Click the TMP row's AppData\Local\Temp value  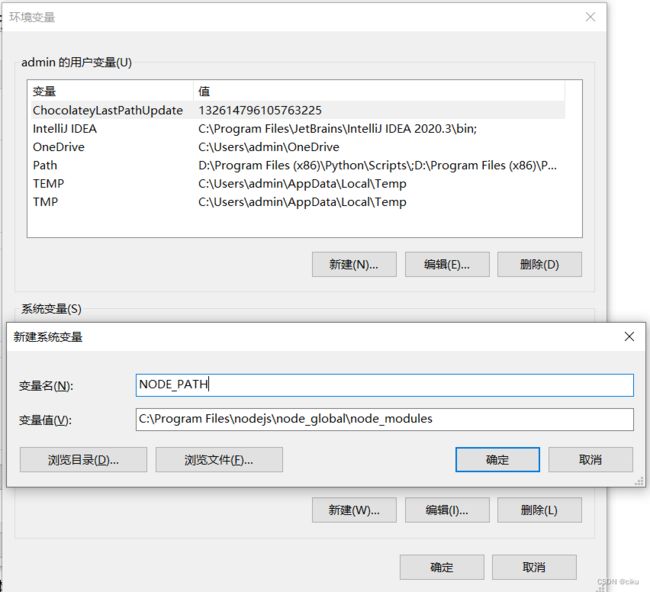[302, 202]
